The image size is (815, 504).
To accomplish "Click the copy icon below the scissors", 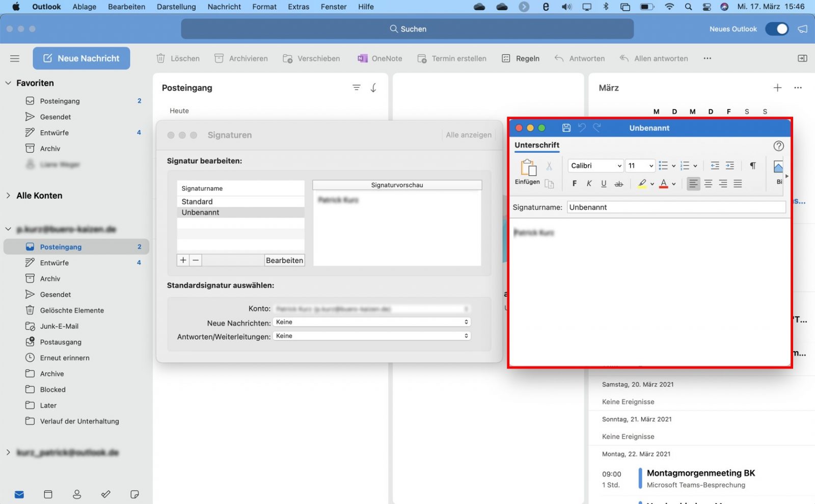I will coord(550,184).
